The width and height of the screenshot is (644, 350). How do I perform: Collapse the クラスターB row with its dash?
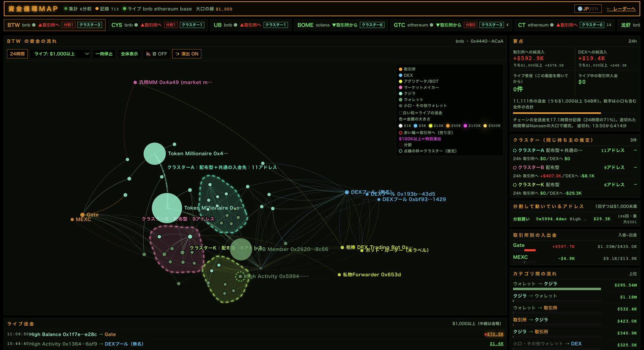click(635, 167)
